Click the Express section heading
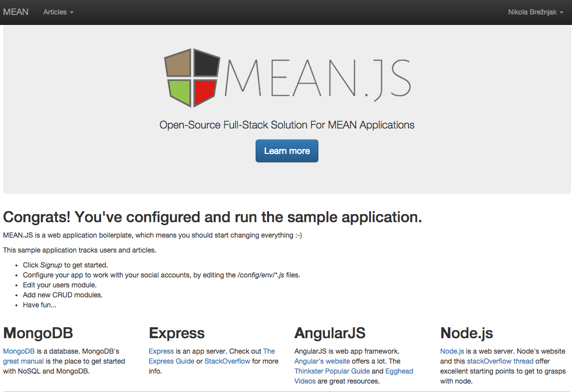572x392 pixels. coord(176,333)
